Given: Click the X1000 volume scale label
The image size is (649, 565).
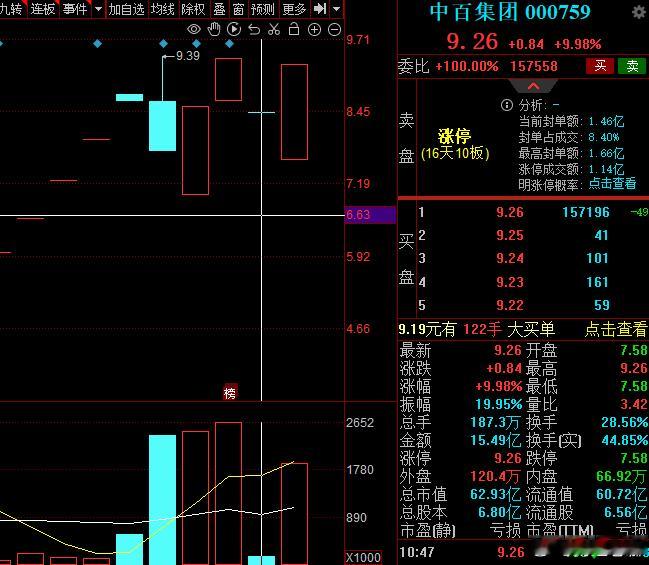Looking at the screenshot, I should click(363, 558).
